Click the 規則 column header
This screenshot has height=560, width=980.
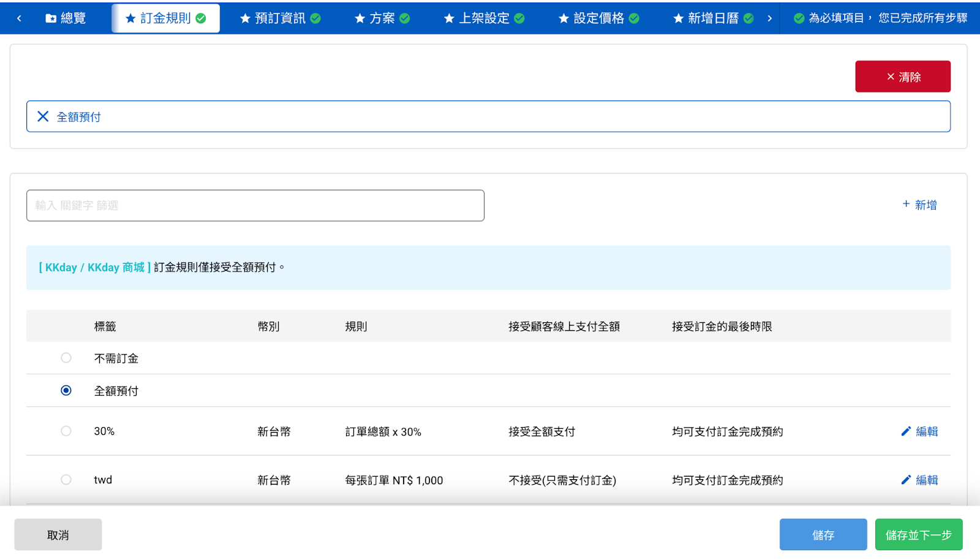pos(356,327)
